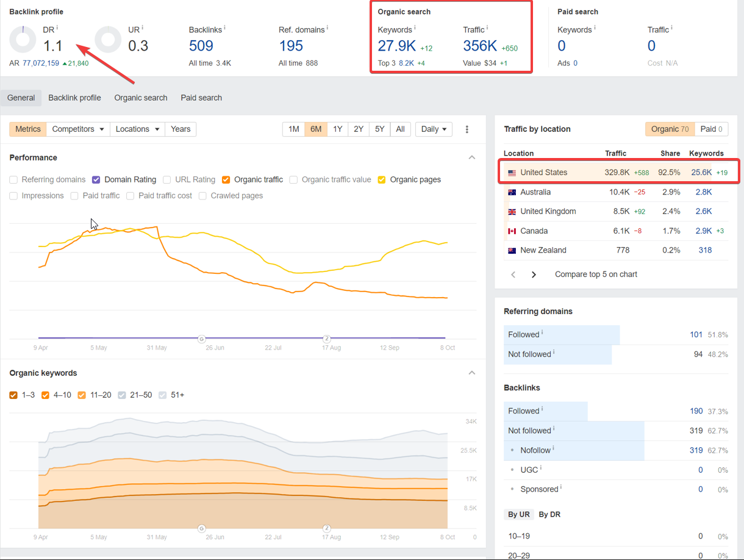Click the G marker near 26 Jun on Performance chart

click(201, 339)
